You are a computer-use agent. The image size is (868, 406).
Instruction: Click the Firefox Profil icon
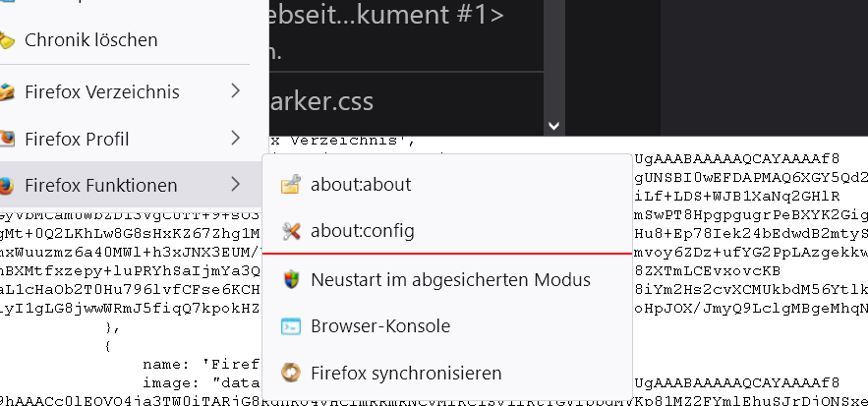(6, 139)
